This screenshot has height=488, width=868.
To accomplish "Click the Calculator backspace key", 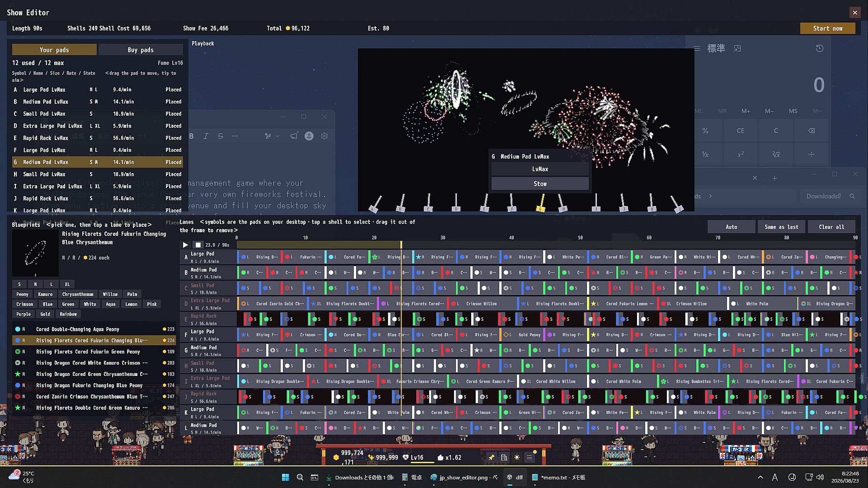I will point(811,131).
